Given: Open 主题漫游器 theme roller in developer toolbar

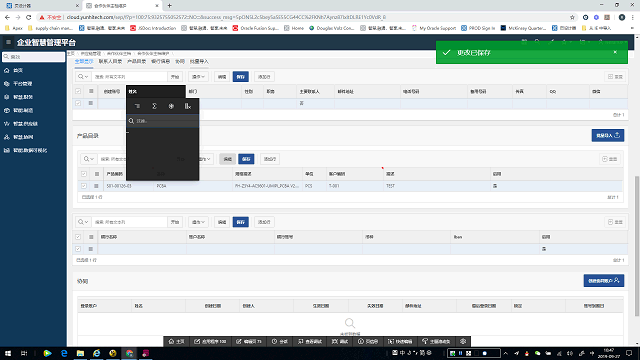Looking at the screenshot, I should point(436,341).
